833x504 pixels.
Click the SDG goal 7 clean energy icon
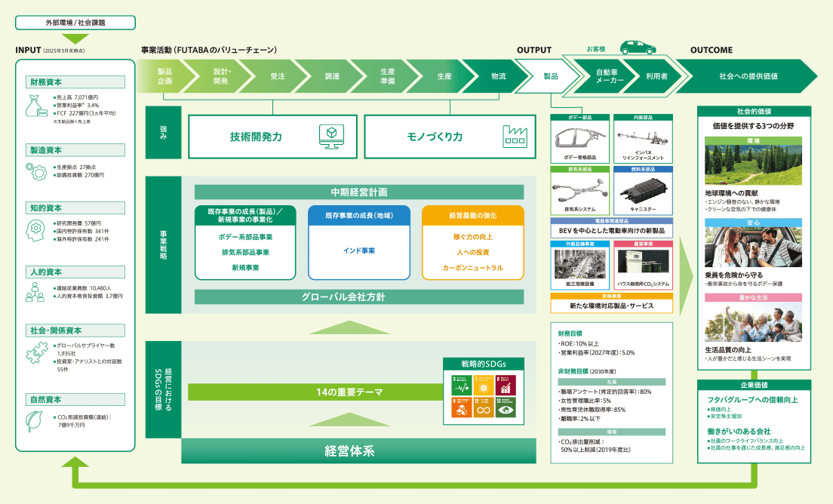point(484,386)
